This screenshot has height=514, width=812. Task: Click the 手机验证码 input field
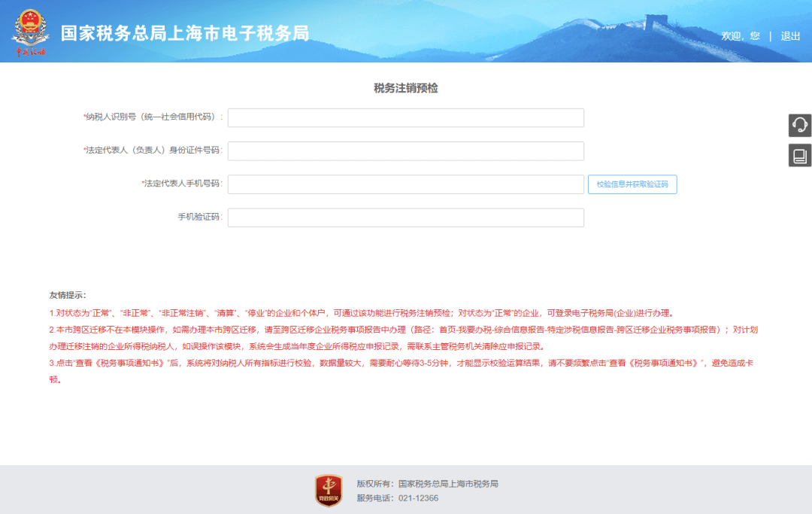click(406, 217)
